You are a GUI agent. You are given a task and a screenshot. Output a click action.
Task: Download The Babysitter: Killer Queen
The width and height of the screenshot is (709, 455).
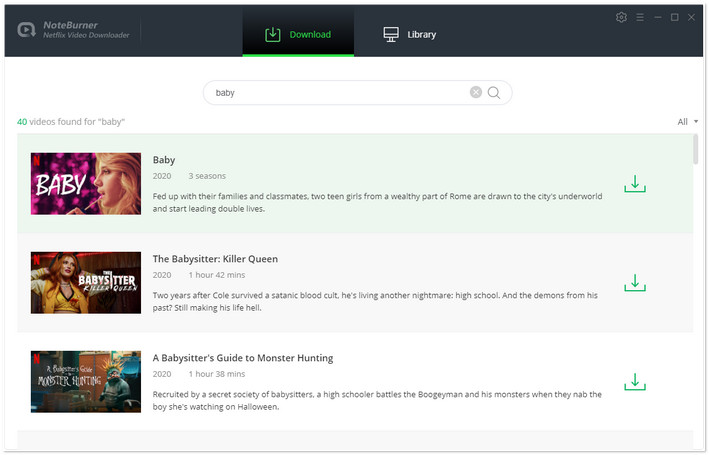pyautogui.click(x=634, y=283)
